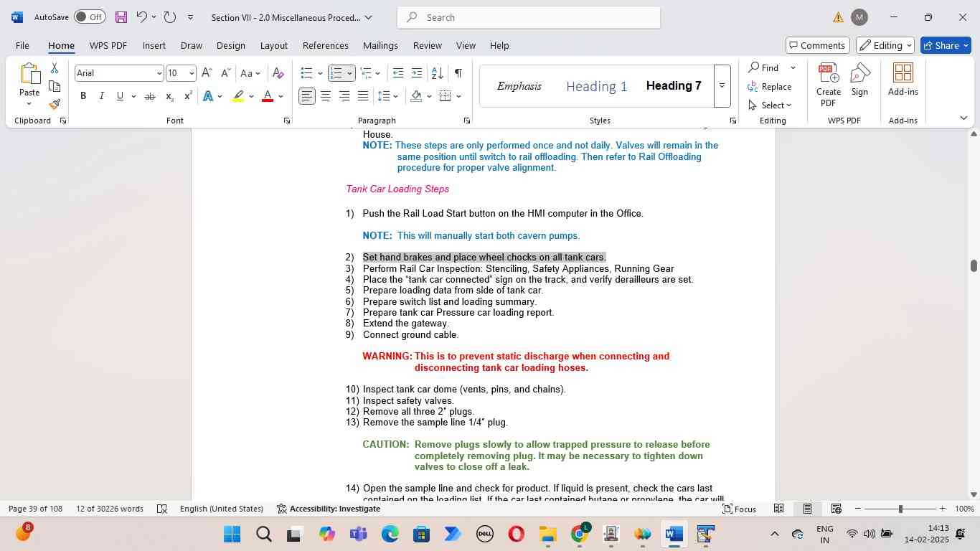Screen dimensions: 980x551
Task: Toggle Italic formatting
Action: 101,96
